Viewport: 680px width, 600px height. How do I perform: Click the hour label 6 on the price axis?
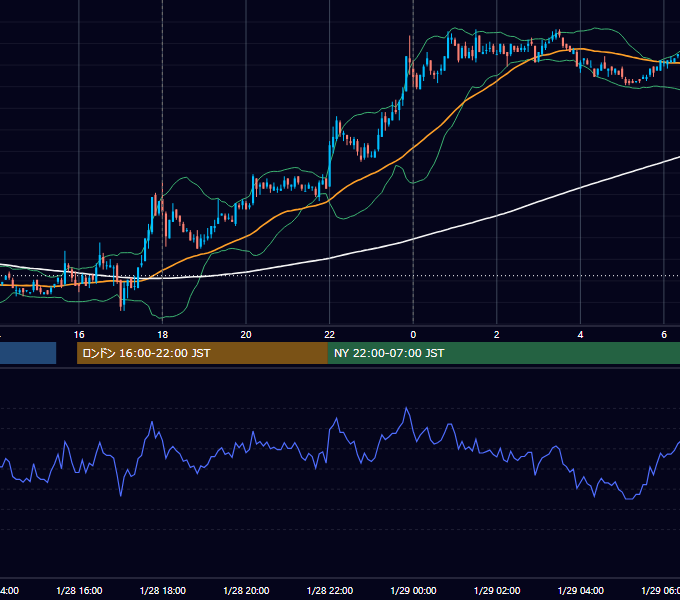click(x=664, y=335)
